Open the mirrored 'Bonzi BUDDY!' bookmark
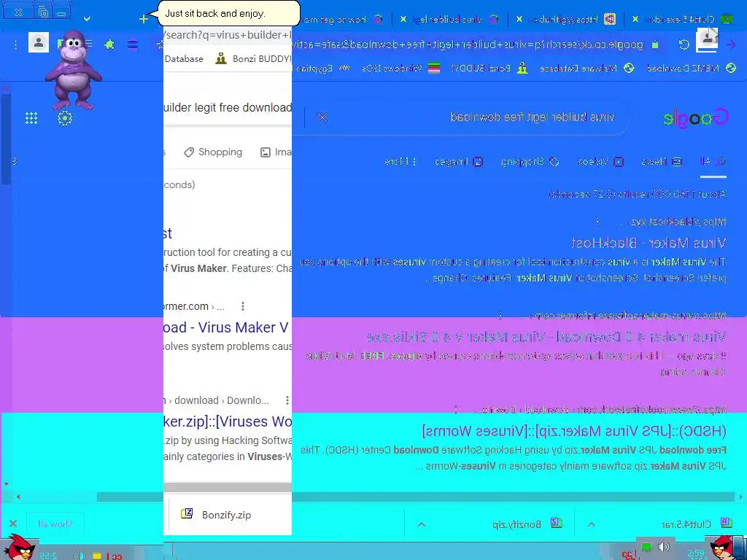Viewport: 747px width, 560px height. (489, 68)
